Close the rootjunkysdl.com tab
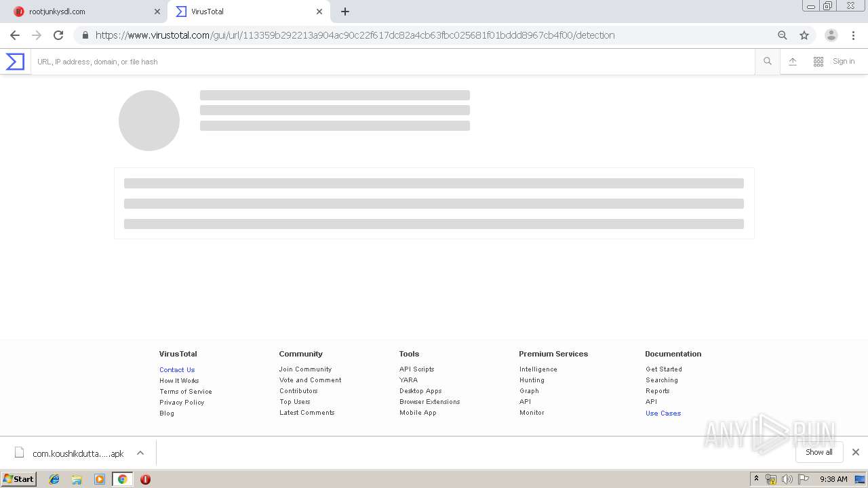 [157, 12]
